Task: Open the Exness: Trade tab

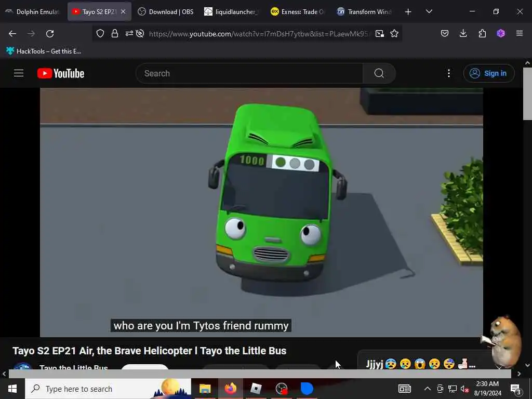Action: coord(298,11)
